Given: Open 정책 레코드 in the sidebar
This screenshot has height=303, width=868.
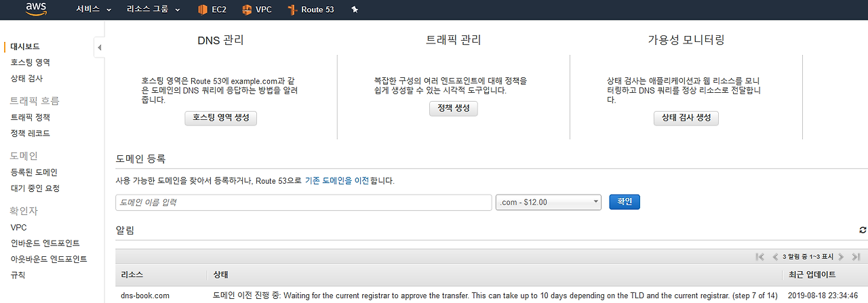Looking at the screenshot, I should point(30,134).
